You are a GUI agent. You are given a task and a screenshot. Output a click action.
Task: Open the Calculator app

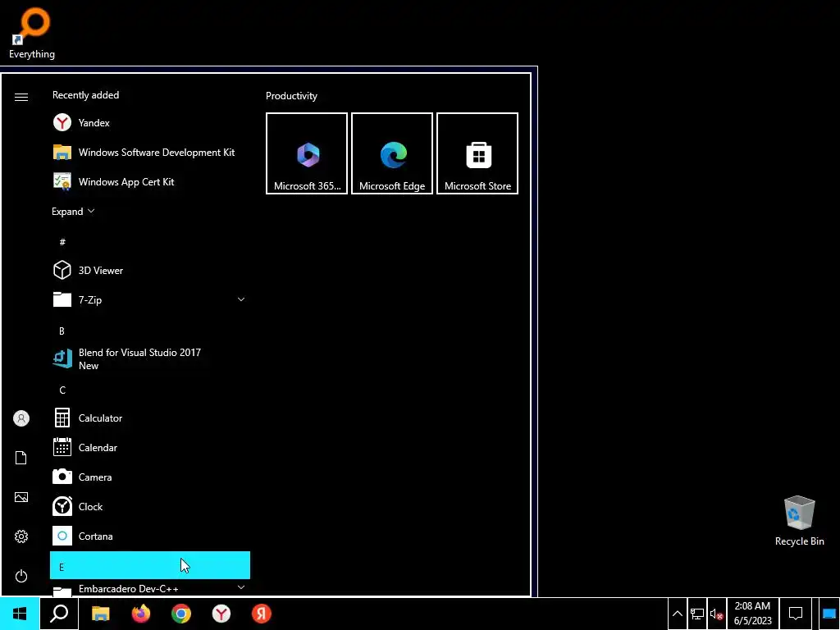150,418
